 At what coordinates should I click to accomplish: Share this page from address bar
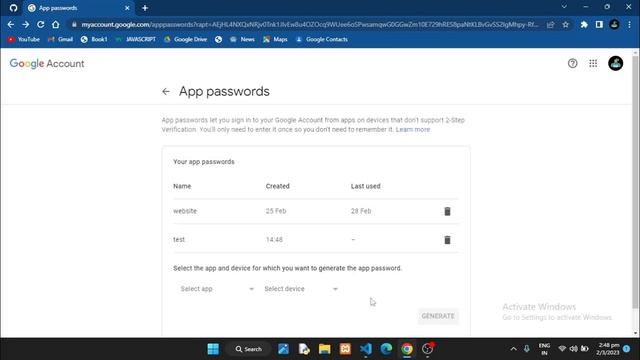550,24
